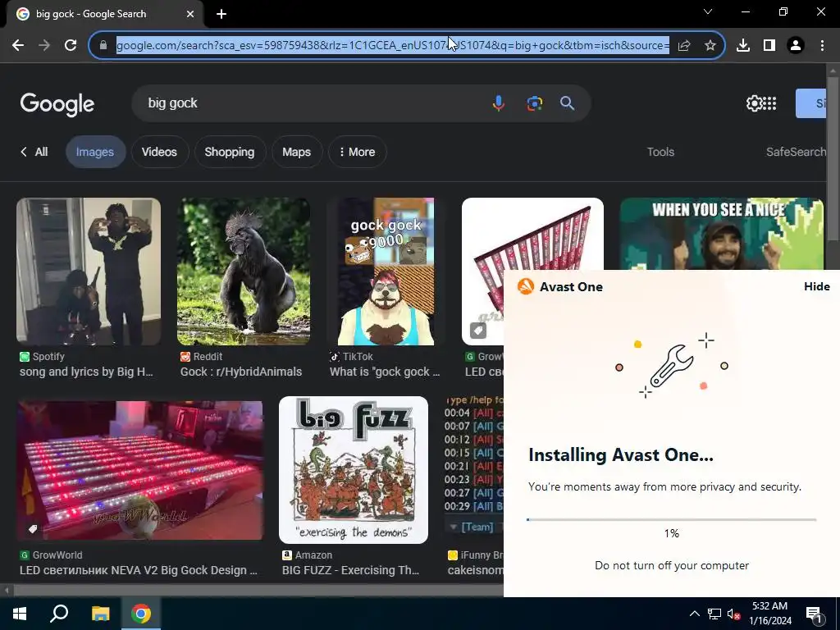Open Chrome downloads icon
The width and height of the screenshot is (840, 630).
[x=743, y=46]
